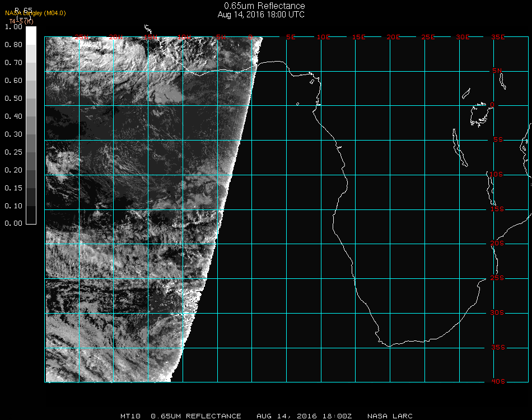Click the 35S latitude label
Screen dimensions: 532x420
coord(498,347)
